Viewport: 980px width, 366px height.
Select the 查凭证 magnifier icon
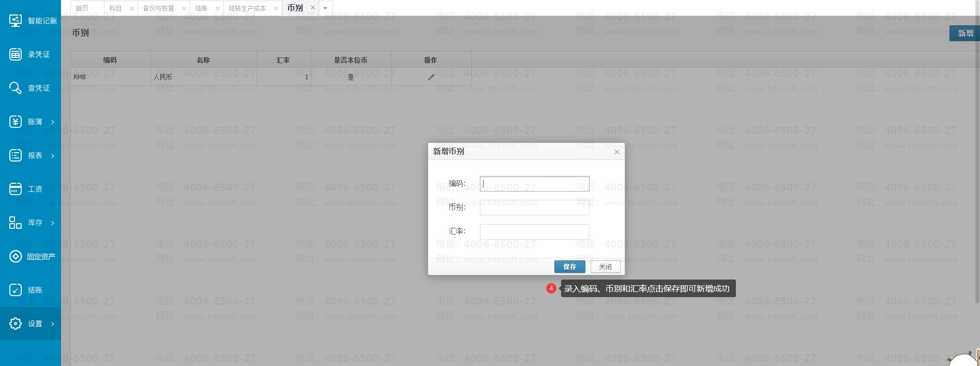[x=16, y=88]
